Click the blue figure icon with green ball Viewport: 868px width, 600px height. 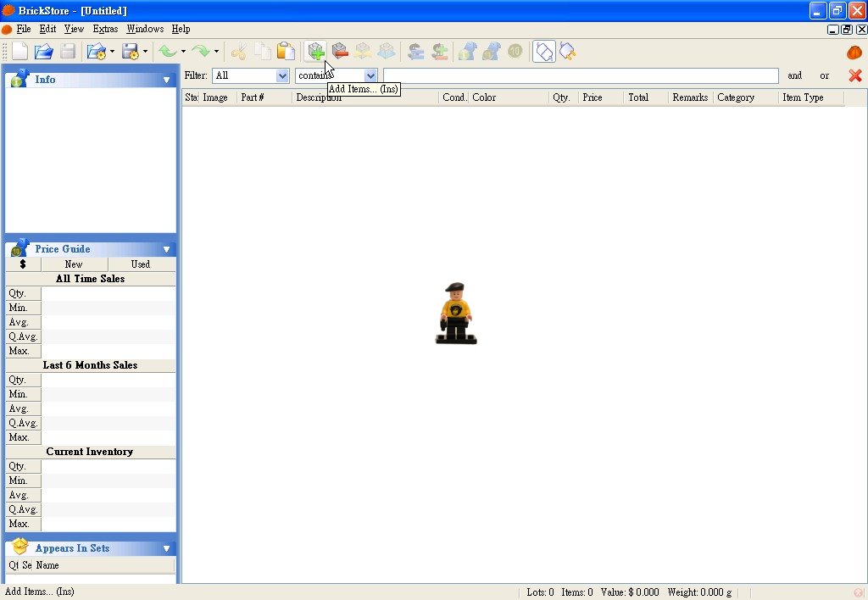click(467, 52)
